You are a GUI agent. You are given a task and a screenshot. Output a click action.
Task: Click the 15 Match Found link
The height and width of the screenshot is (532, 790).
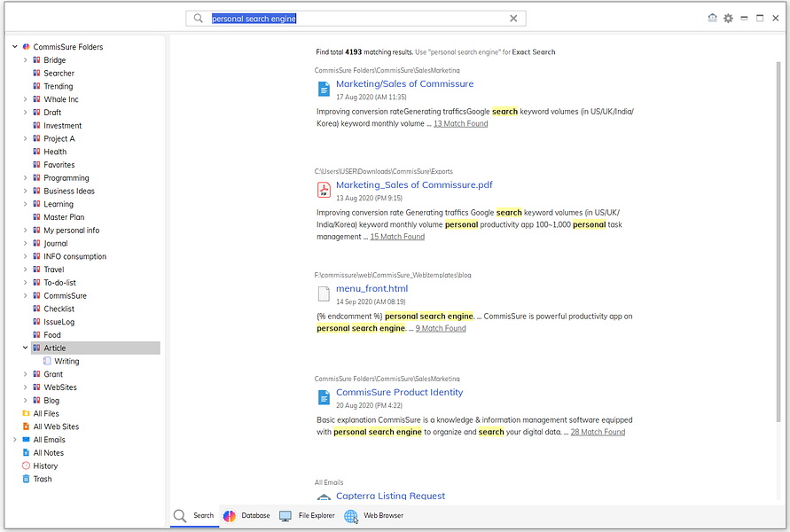pyautogui.click(x=397, y=236)
